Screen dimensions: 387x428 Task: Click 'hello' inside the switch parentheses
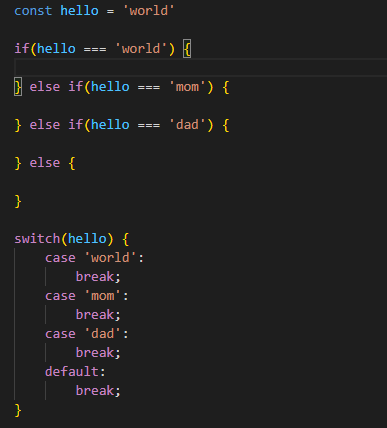tap(87, 239)
